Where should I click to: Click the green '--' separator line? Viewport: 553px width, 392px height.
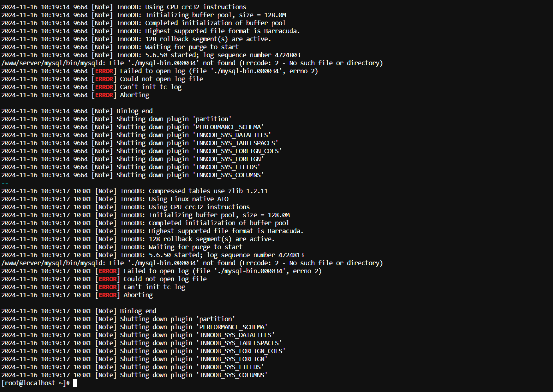pyautogui.click(x=5, y=183)
